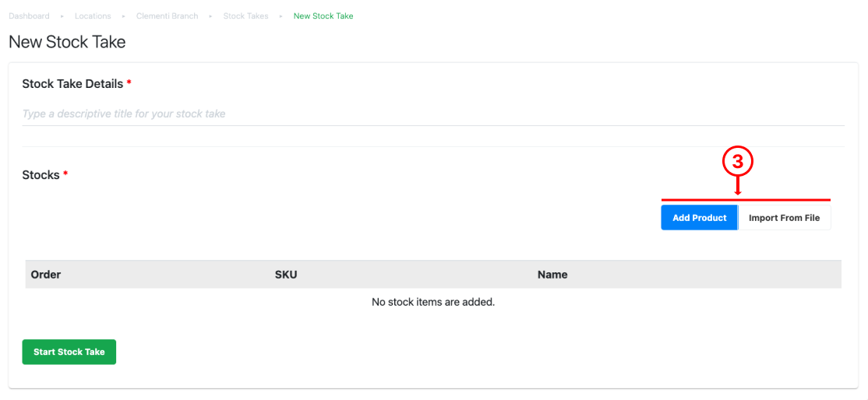Navigate to the Stock Takes breadcrumb
The height and width of the screenshot is (400, 868).
[x=245, y=16]
